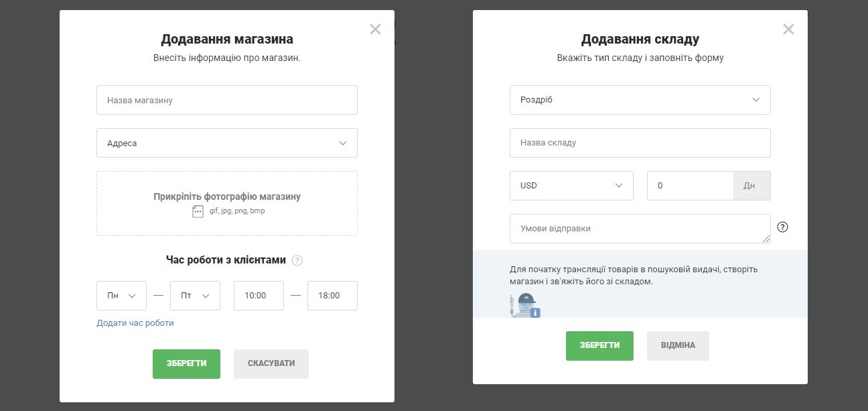Image resolution: width=868 pixels, height=411 pixels.
Task: Click the heading Додавання магазина
Action: click(x=227, y=40)
